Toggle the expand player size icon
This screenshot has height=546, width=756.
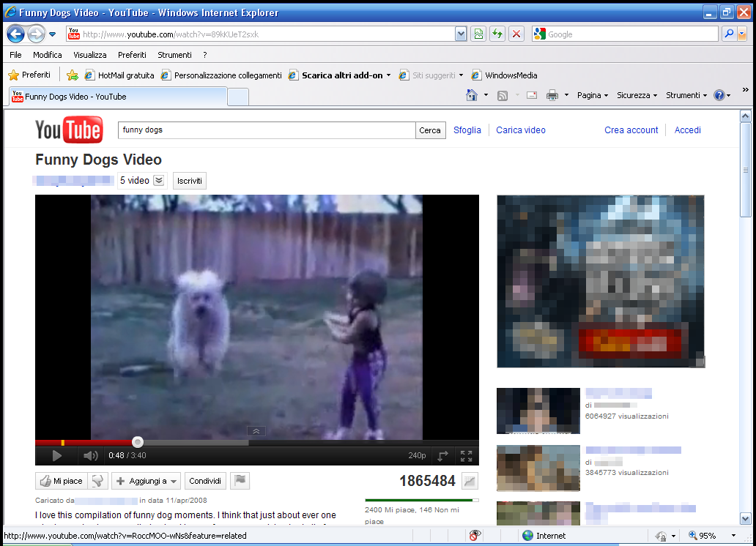(443, 455)
